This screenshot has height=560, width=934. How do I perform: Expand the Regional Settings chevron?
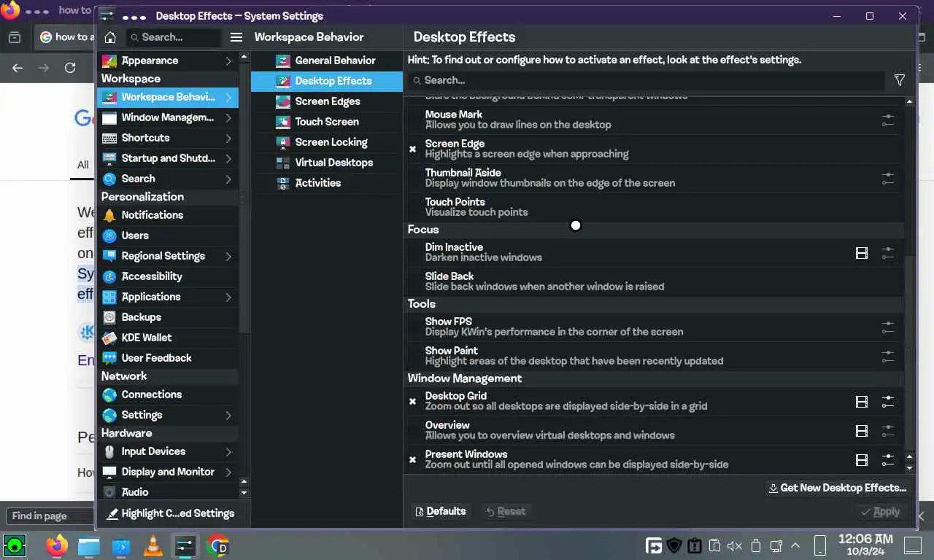pyautogui.click(x=228, y=256)
